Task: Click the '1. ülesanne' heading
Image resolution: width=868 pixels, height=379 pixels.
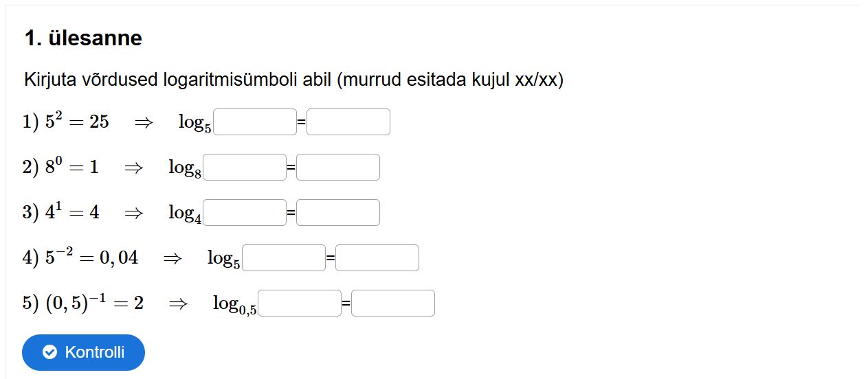Action: (x=83, y=38)
